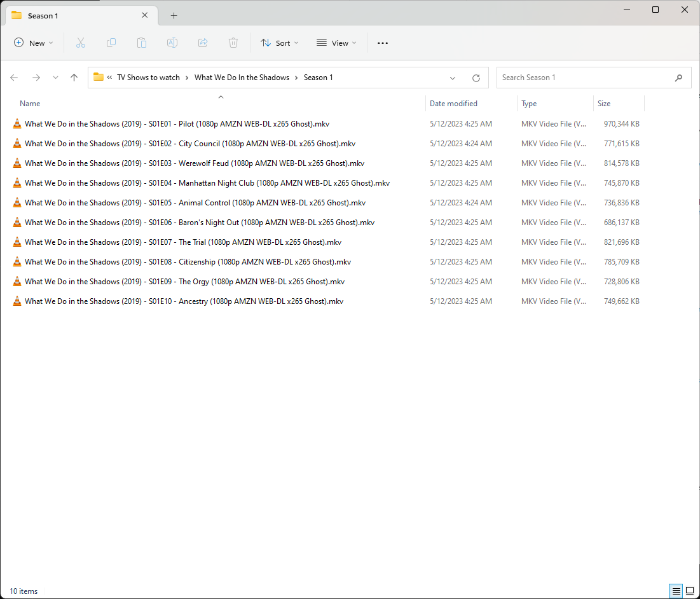
Task: Expand chevron after TV Shows to watch
Action: (187, 78)
